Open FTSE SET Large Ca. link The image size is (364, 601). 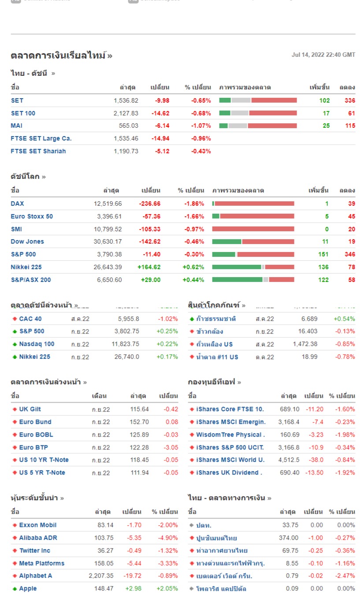41,138
